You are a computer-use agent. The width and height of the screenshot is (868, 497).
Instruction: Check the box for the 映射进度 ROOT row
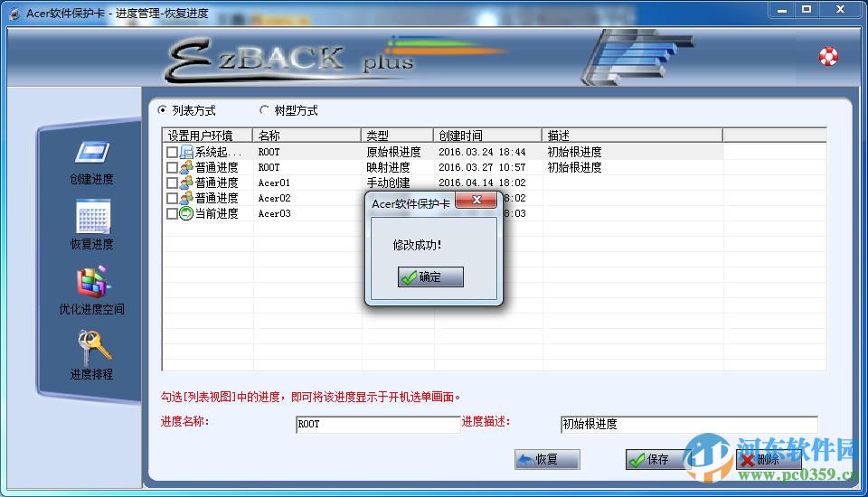click(x=172, y=167)
